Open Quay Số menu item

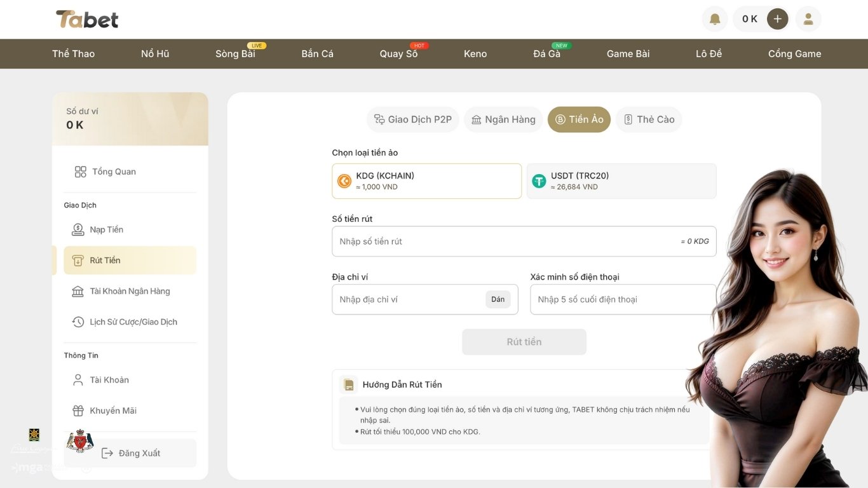pyautogui.click(x=398, y=54)
